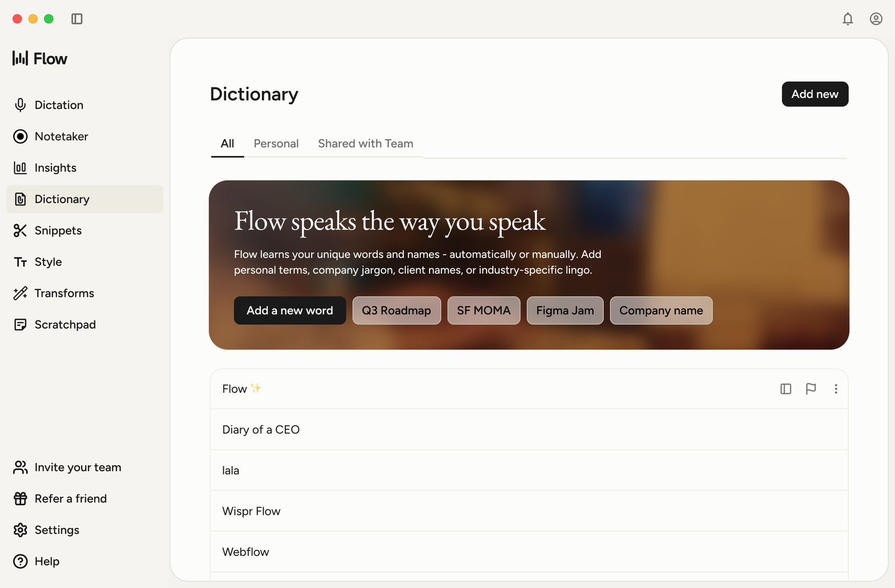
Task: Open the three-dot menu in Flow row
Action: (x=836, y=389)
